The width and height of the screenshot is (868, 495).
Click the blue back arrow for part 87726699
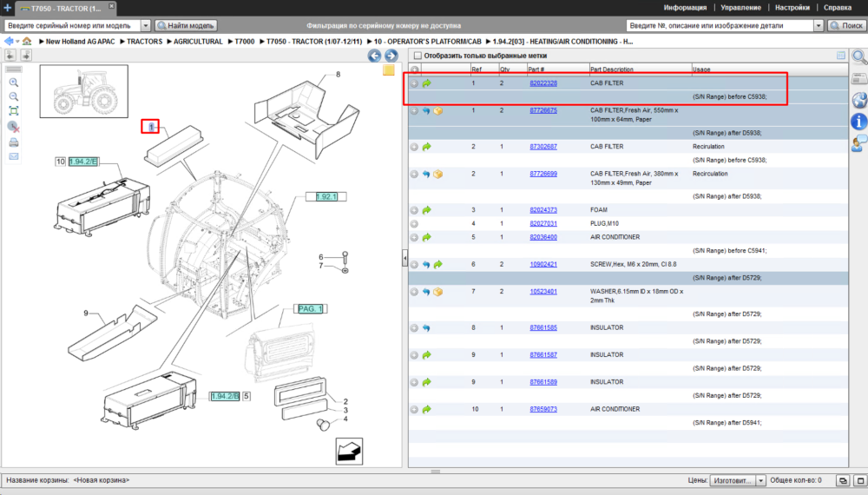426,174
